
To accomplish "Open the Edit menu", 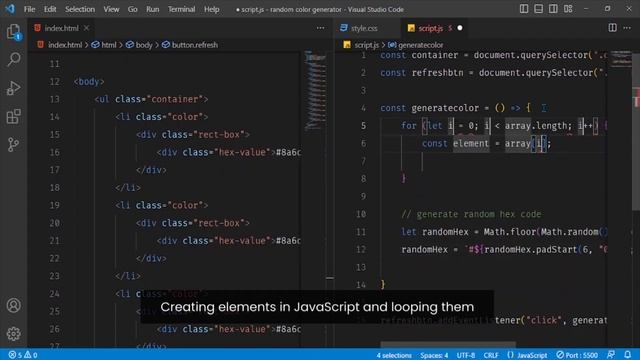I will tap(50, 9).
